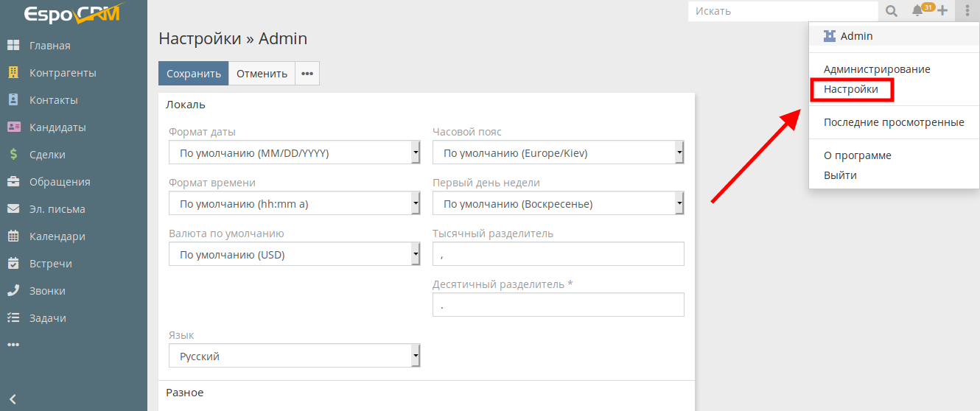
Task: Click Выйти to log out
Action: (840, 175)
